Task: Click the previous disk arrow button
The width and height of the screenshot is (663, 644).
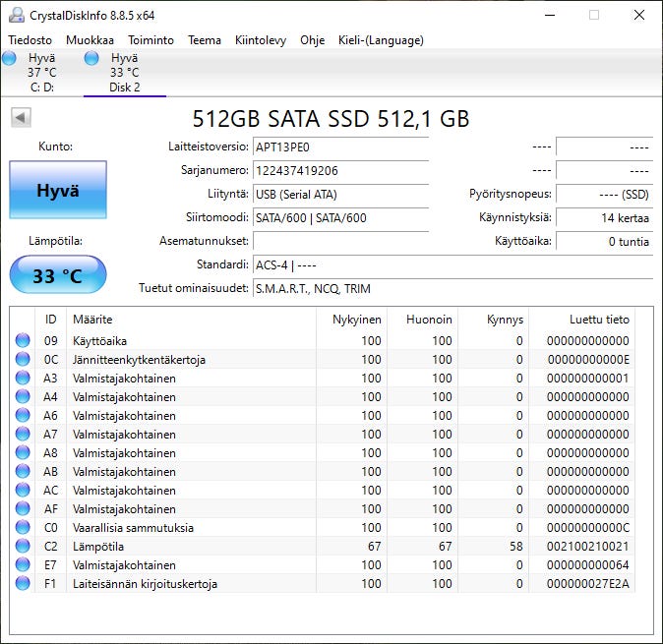Action: 21,118
